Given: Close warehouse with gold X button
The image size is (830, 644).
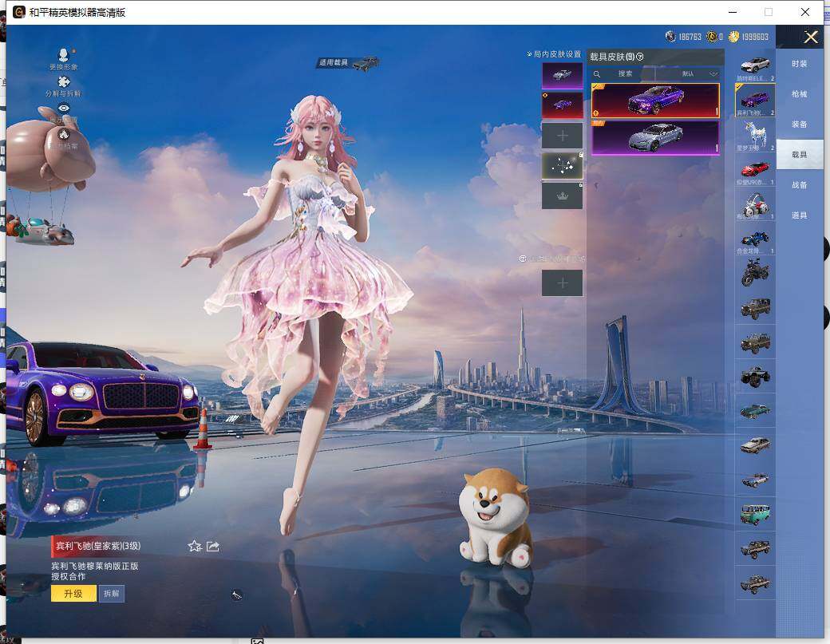Looking at the screenshot, I should (810, 37).
